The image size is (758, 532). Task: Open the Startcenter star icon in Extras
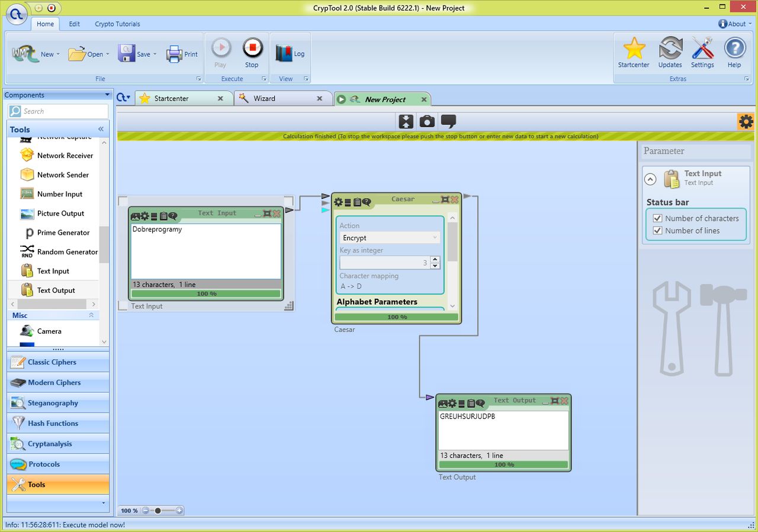(x=634, y=53)
